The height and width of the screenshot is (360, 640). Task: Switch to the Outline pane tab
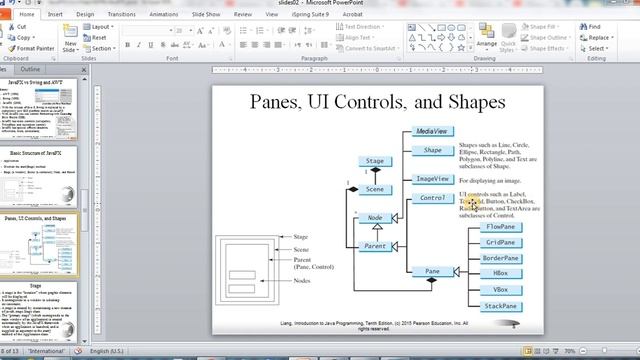point(30,69)
